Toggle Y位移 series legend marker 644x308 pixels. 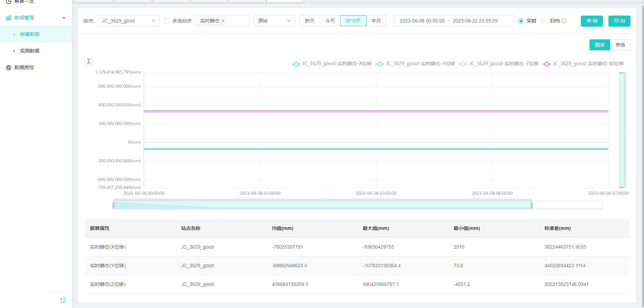[379, 64]
